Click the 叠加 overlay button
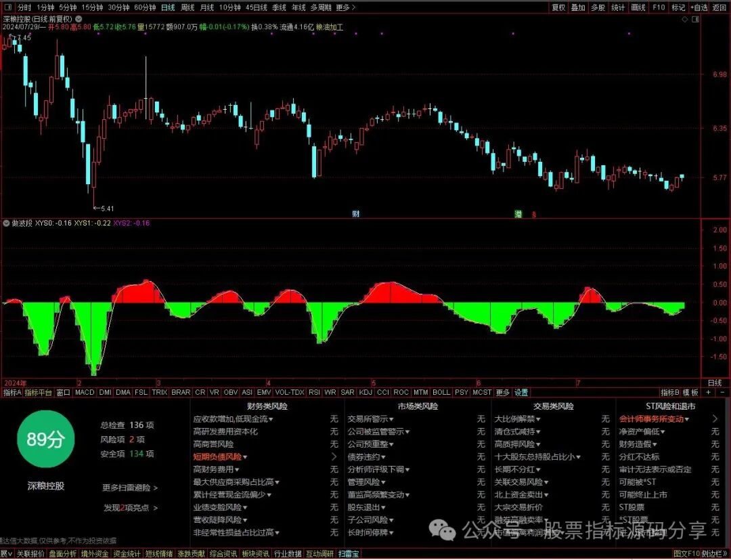 point(578,7)
